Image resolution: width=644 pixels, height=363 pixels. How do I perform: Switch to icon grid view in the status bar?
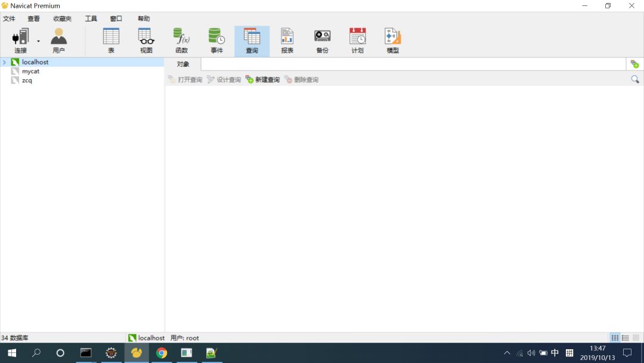[615, 338]
